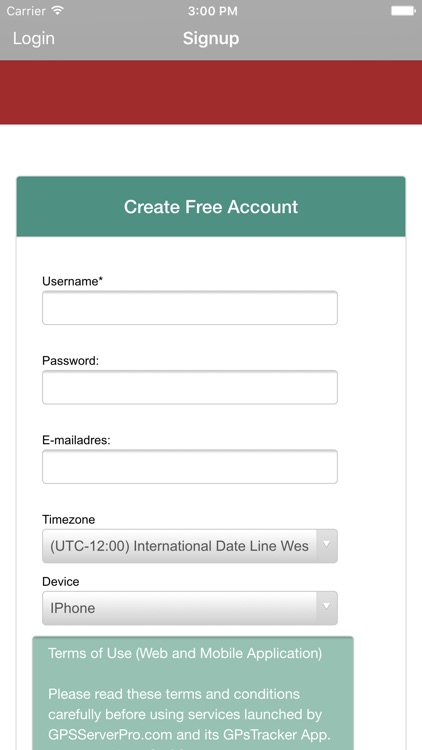Open the Timezone UTC-12:00 selector
Viewport: 422px width, 750px height.
pos(190,546)
